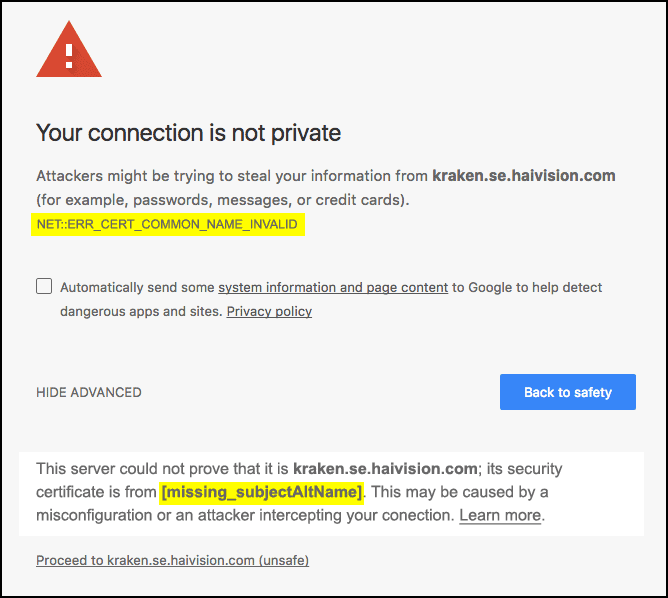Enable the automatic reporting to Google checkbox

click(x=44, y=287)
